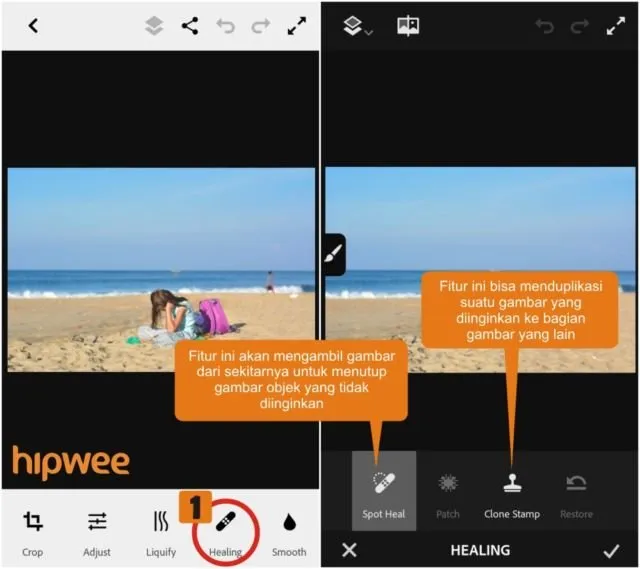The image size is (640, 569).
Task: Select the Restore tool
Action: 576,491
